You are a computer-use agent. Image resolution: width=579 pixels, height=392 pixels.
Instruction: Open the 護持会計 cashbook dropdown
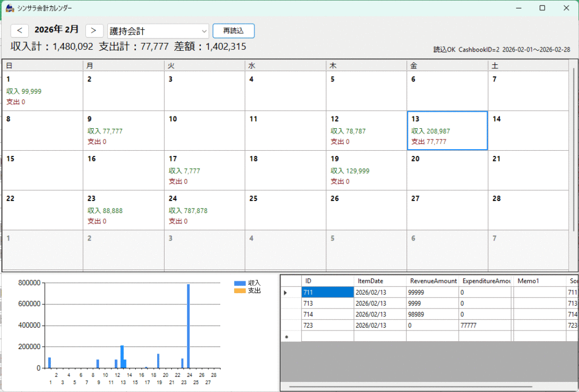158,31
